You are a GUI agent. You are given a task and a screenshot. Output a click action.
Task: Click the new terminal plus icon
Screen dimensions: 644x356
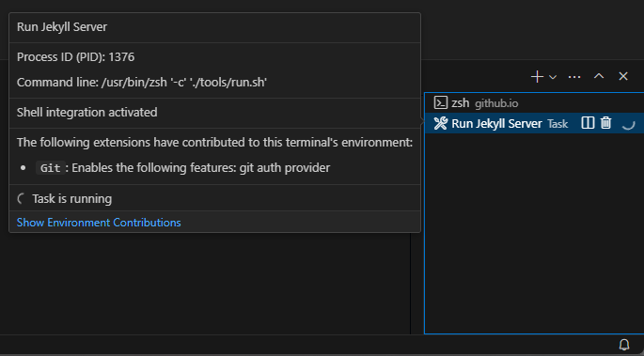(537, 77)
